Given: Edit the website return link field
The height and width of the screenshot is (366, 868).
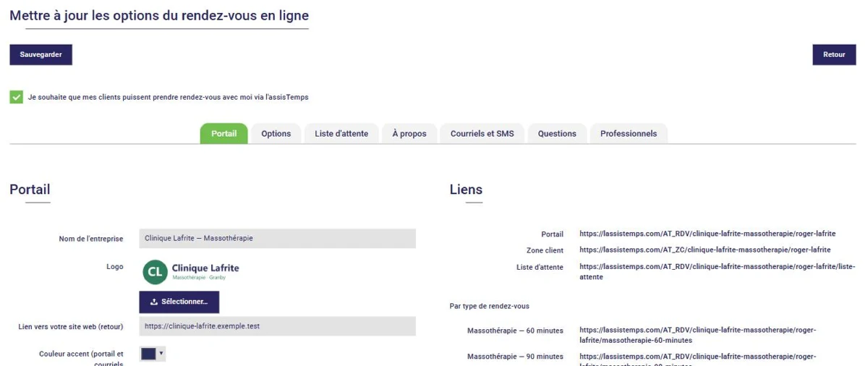Looking at the screenshot, I should [x=278, y=326].
